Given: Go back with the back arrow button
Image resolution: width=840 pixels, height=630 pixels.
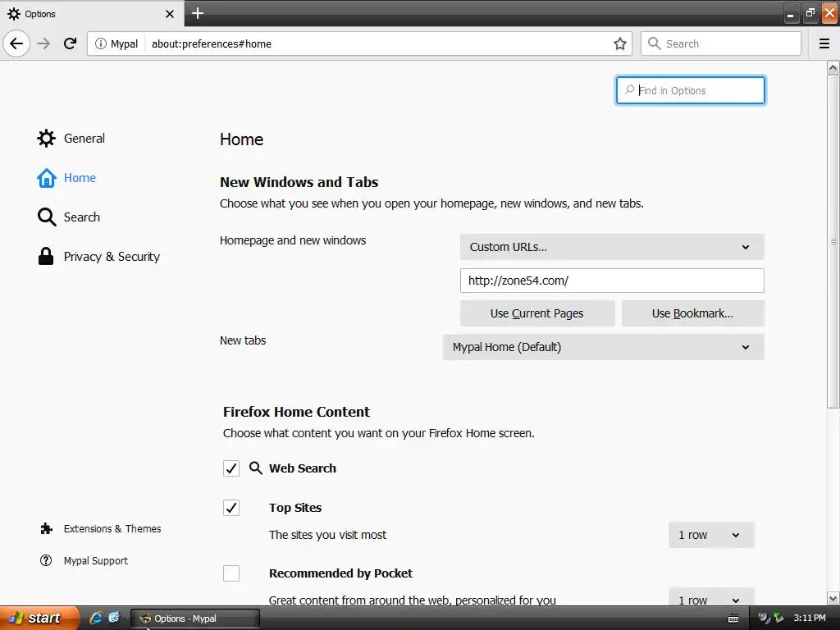Looking at the screenshot, I should point(16,43).
